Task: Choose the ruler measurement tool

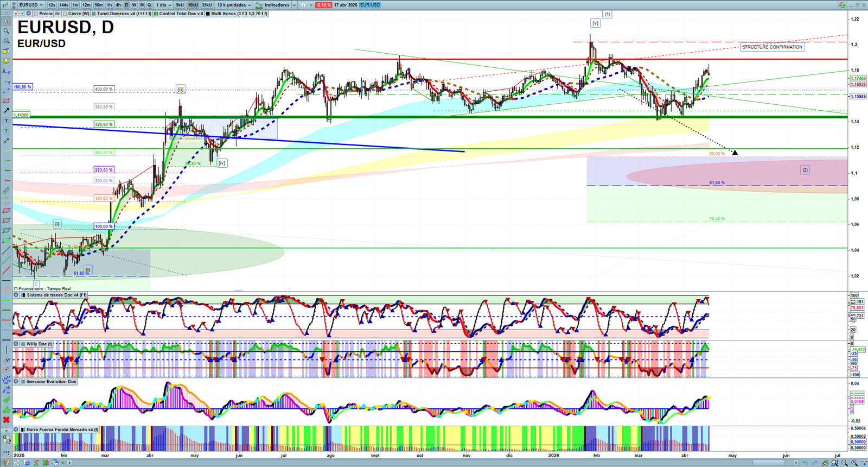Action: [6, 191]
